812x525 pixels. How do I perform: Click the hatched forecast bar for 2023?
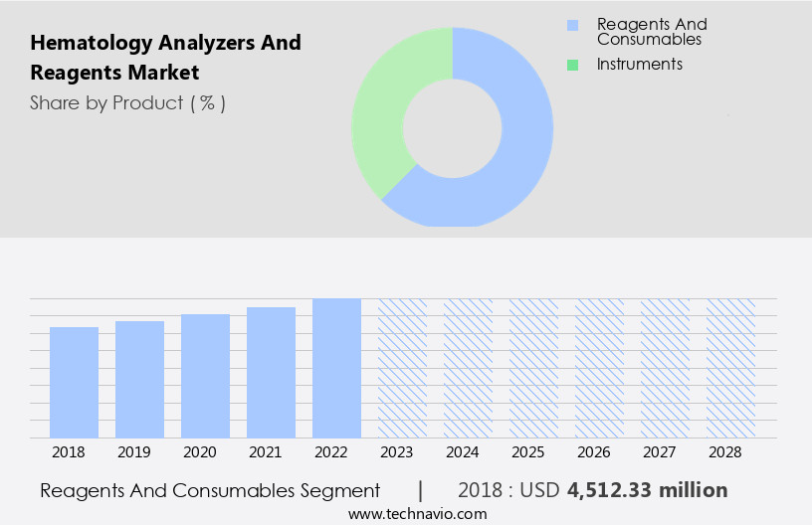(x=402, y=368)
